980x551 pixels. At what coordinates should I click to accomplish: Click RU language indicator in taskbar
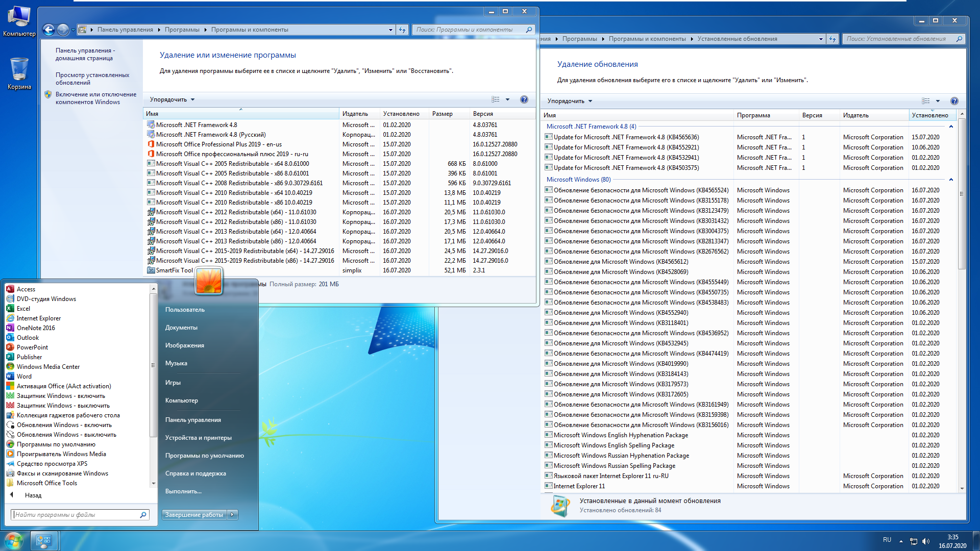[887, 540]
